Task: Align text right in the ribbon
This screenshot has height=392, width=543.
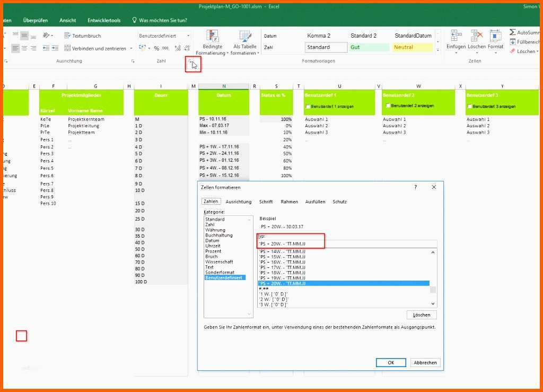Action: click(33, 48)
